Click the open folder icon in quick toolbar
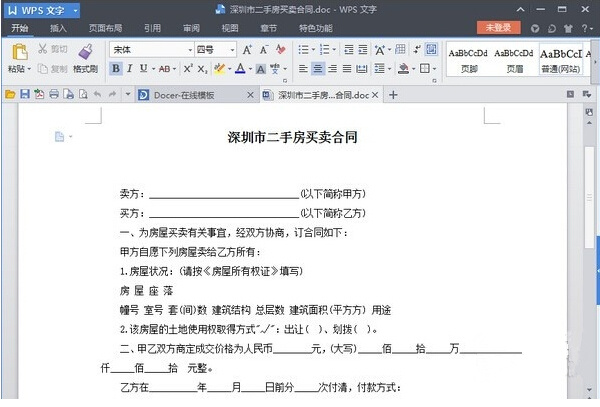The height and width of the screenshot is (407, 600). pyautogui.click(x=11, y=94)
